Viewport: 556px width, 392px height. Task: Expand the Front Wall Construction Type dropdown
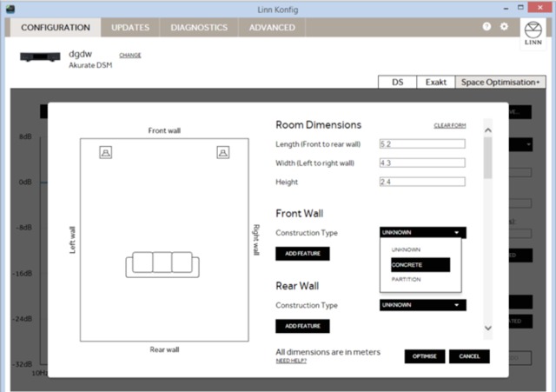422,233
